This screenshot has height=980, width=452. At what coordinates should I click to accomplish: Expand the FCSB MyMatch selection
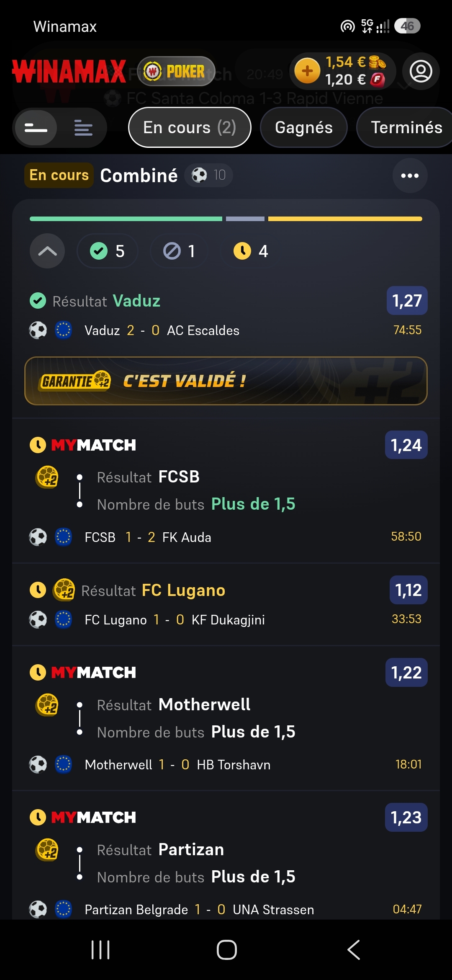[226, 491]
